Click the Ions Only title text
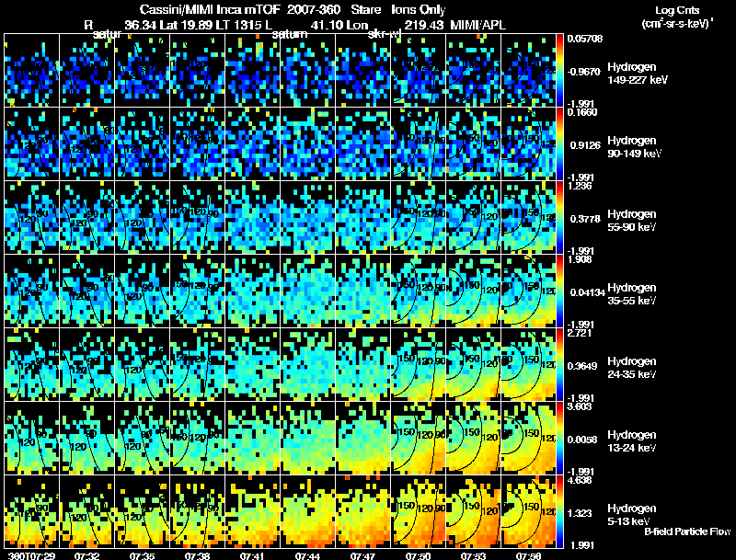Viewport: 736px width, 560px height. (x=419, y=9)
